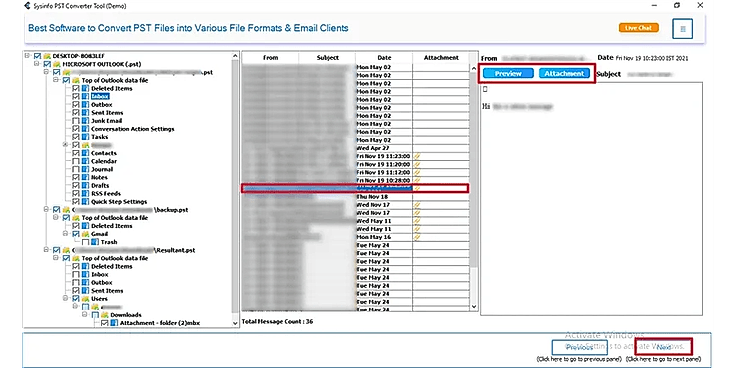Uncheck the Attachment - folder (2)mbx checkbox
The height and width of the screenshot is (368, 736).
pyautogui.click(x=104, y=323)
